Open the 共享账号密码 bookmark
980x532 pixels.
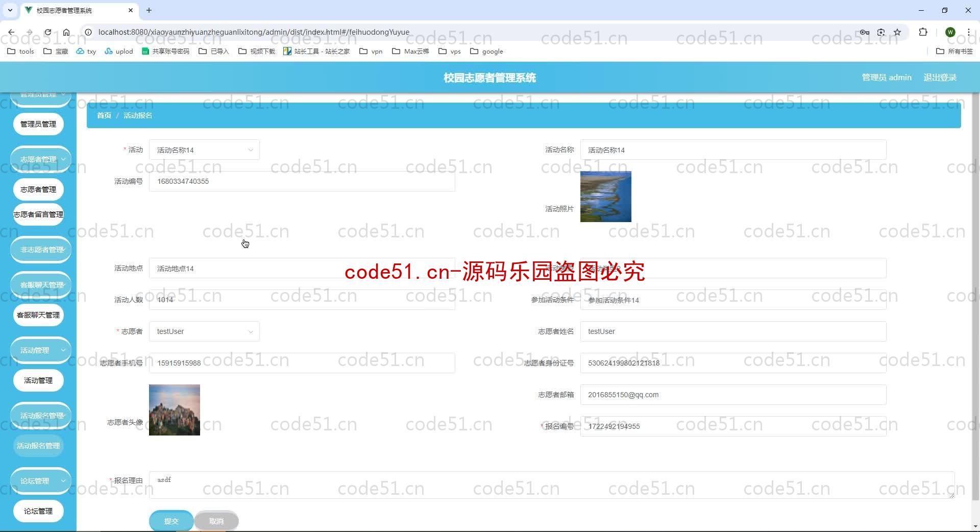tap(165, 51)
